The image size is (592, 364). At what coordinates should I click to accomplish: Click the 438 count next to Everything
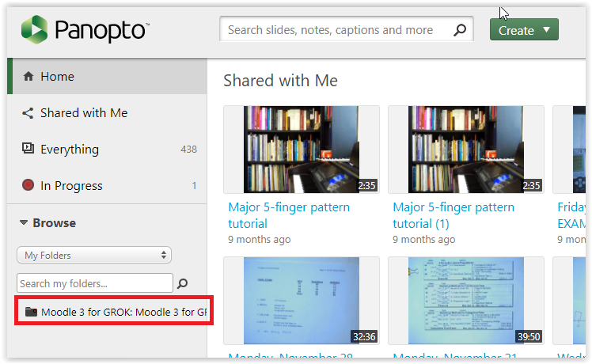[x=189, y=150]
